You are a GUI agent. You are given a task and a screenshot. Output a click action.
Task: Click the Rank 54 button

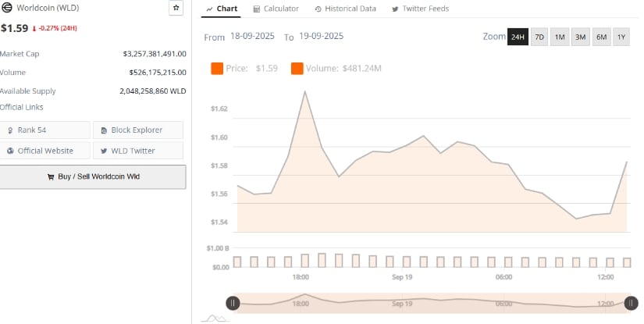(44, 130)
